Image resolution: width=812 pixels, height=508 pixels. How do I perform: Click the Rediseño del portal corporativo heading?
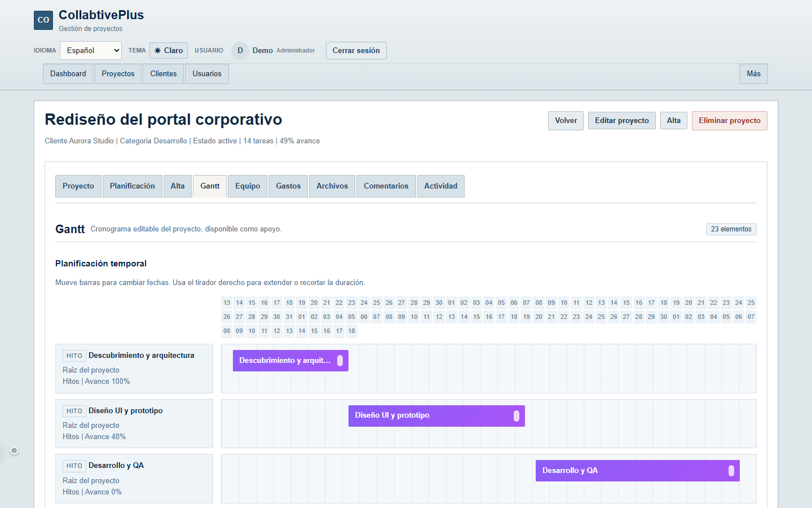(164, 120)
